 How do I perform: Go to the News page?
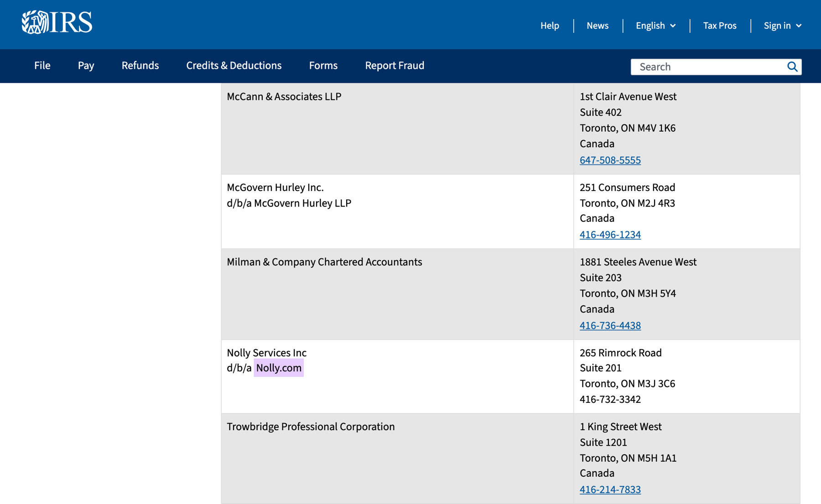(x=598, y=26)
